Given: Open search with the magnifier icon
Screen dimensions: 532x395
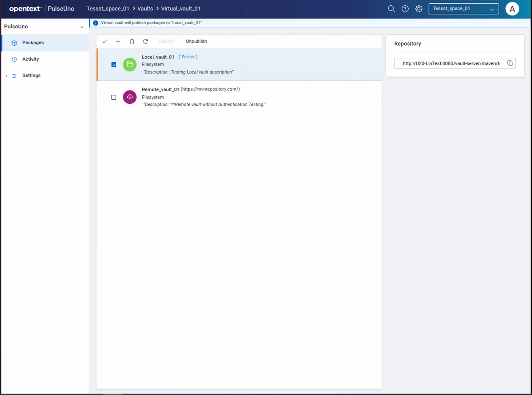Looking at the screenshot, I should (x=391, y=9).
